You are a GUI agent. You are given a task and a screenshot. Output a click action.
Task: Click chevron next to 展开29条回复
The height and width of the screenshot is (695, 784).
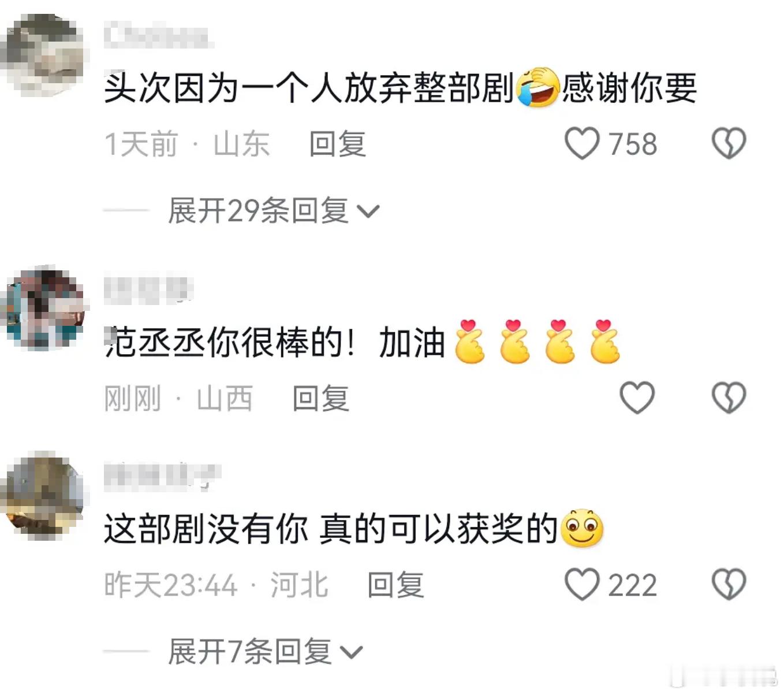(368, 212)
